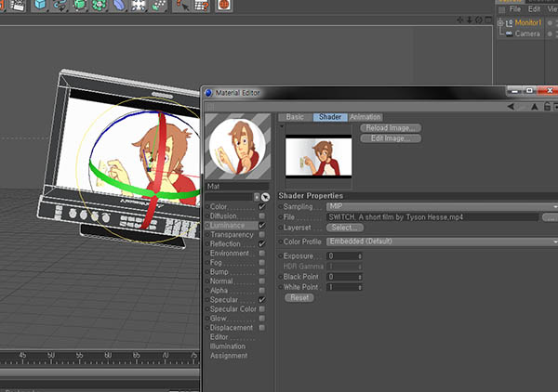Open Object Manager File menu
The width and height of the screenshot is (558, 392).
[x=515, y=9]
